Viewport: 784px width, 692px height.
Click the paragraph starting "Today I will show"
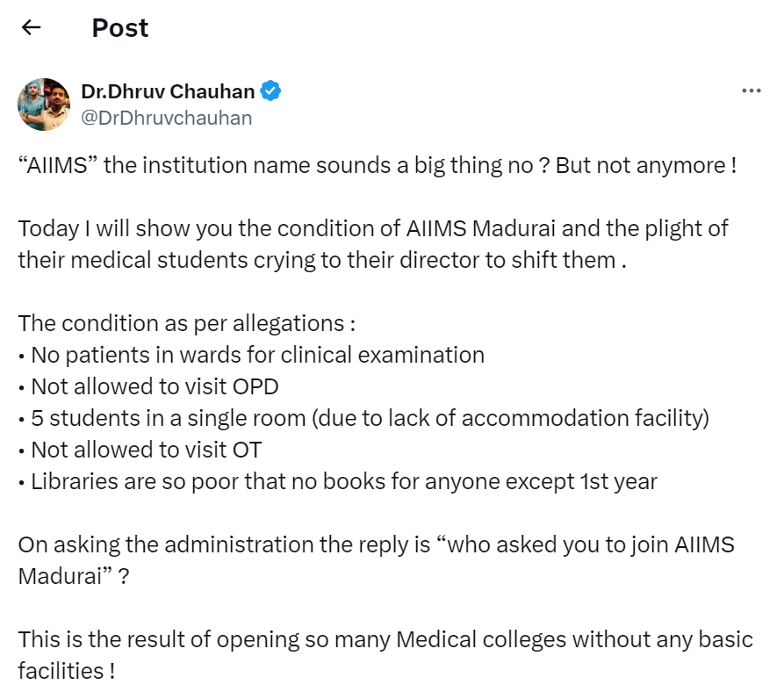click(373, 244)
